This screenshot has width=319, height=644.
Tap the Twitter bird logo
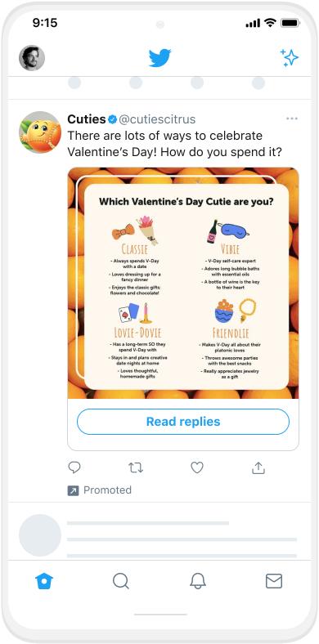(159, 58)
